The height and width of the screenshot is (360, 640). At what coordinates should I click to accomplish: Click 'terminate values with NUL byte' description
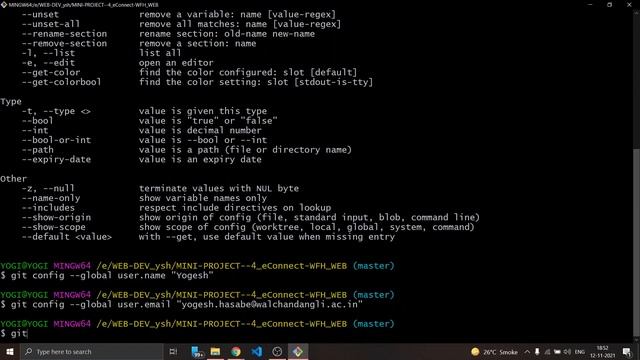pyautogui.click(x=219, y=189)
